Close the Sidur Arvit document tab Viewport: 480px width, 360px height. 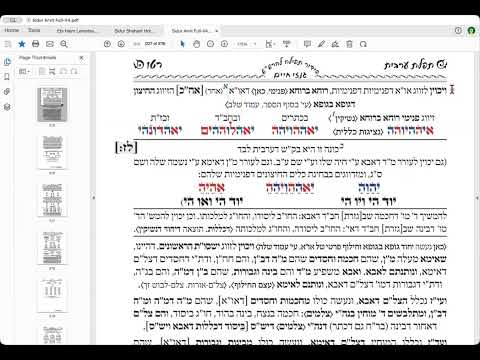[216, 31]
